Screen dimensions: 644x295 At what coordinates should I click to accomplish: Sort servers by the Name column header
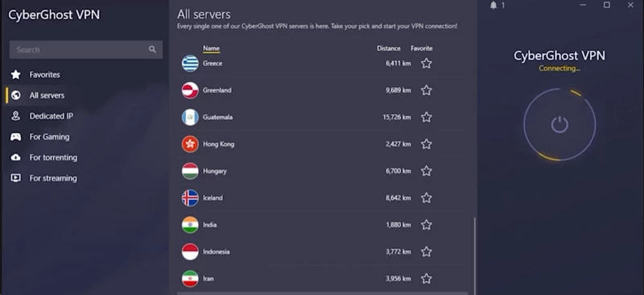click(x=211, y=48)
